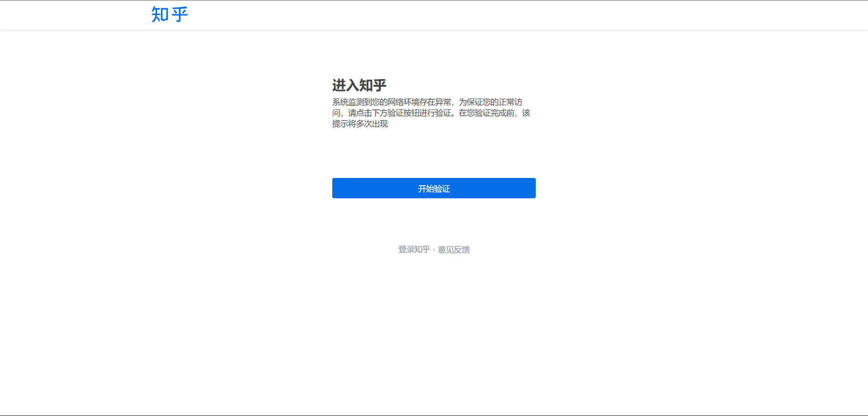Click the phrase 下方验证按钮 in the notice
The height and width of the screenshot is (416, 868).
[x=396, y=113]
